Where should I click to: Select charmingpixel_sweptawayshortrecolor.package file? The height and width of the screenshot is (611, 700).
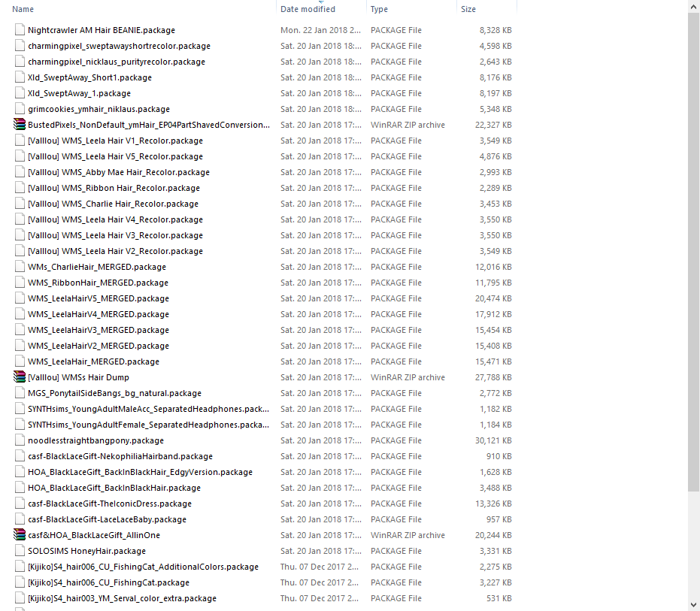(119, 46)
